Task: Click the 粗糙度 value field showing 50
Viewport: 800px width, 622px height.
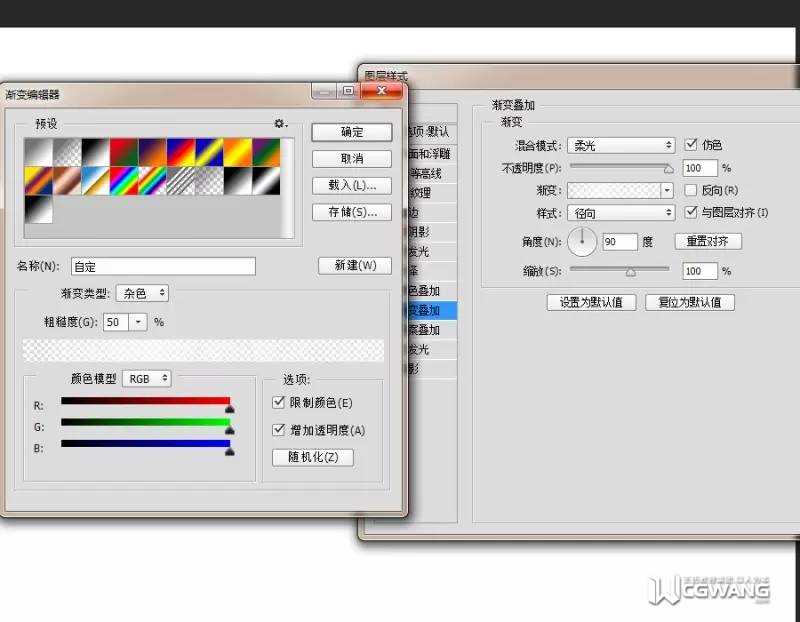Action: point(115,322)
